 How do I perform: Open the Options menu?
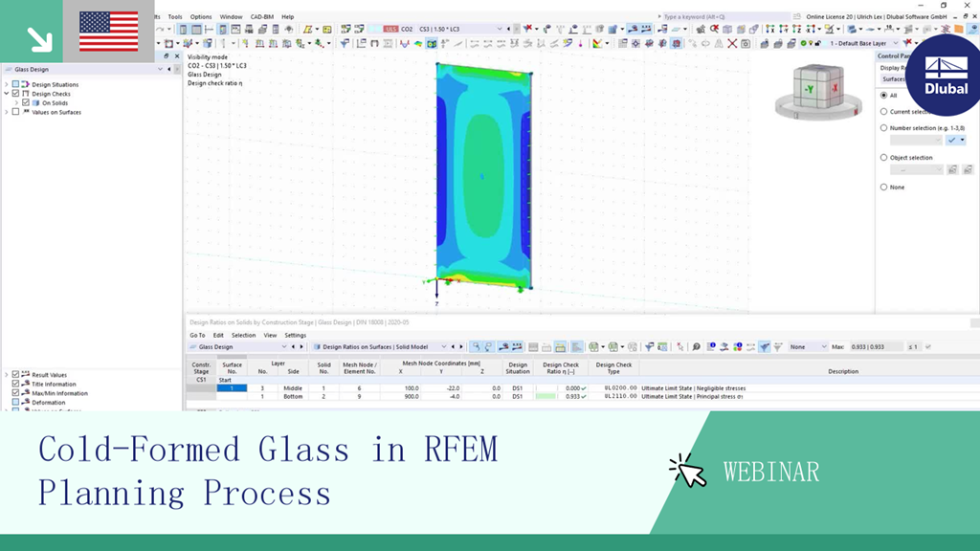[201, 17]
